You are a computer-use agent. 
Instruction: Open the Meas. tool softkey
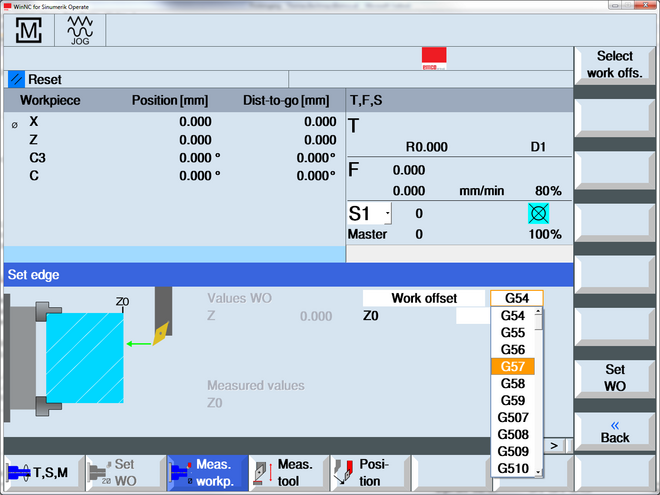(287, 472)
